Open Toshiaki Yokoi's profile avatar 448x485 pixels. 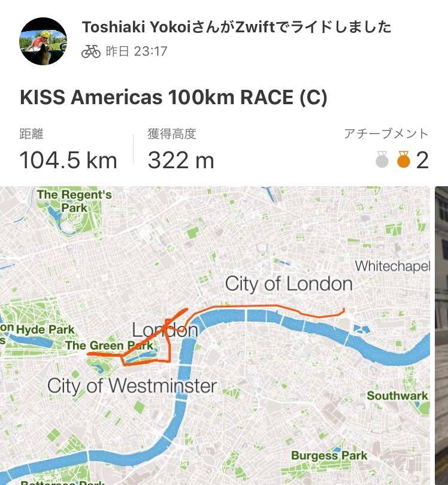point(43,41)
